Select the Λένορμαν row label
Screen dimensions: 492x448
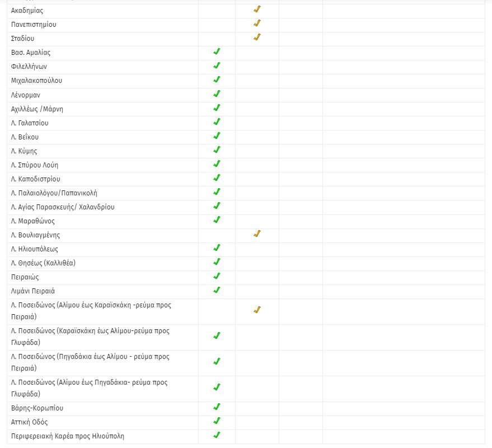pos(26,95)
